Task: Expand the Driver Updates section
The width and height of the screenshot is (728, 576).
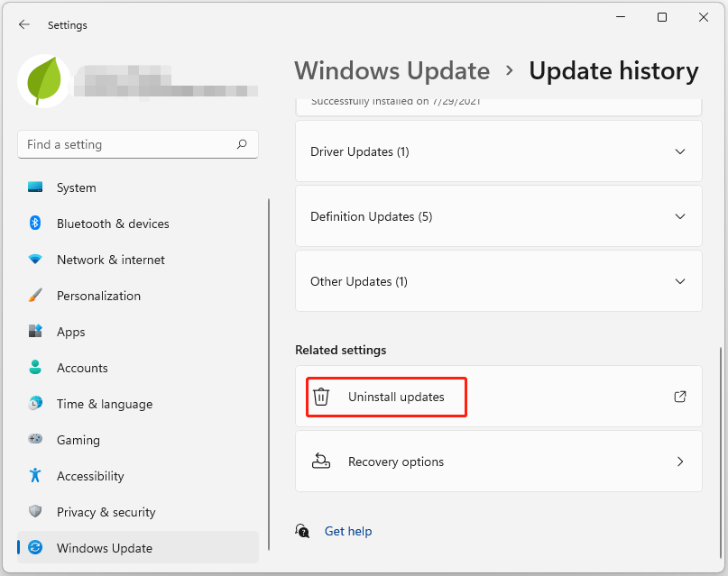Action: click(499, 151)
